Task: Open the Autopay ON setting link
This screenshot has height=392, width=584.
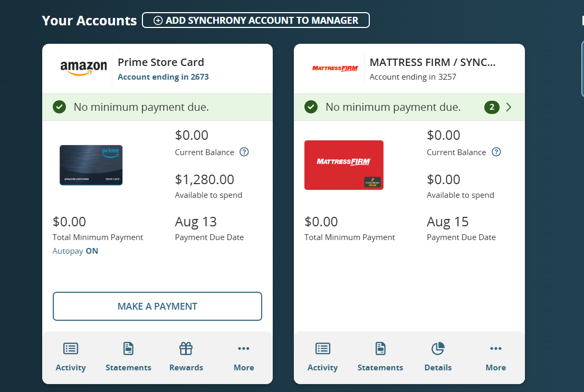Action: [x=75, y=251]
